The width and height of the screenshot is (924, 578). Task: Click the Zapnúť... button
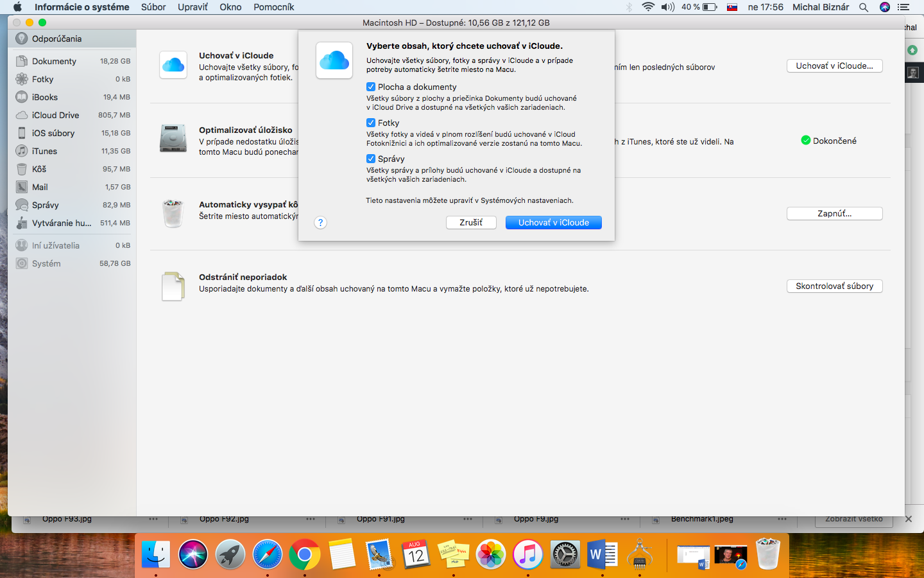click(835, 213)
